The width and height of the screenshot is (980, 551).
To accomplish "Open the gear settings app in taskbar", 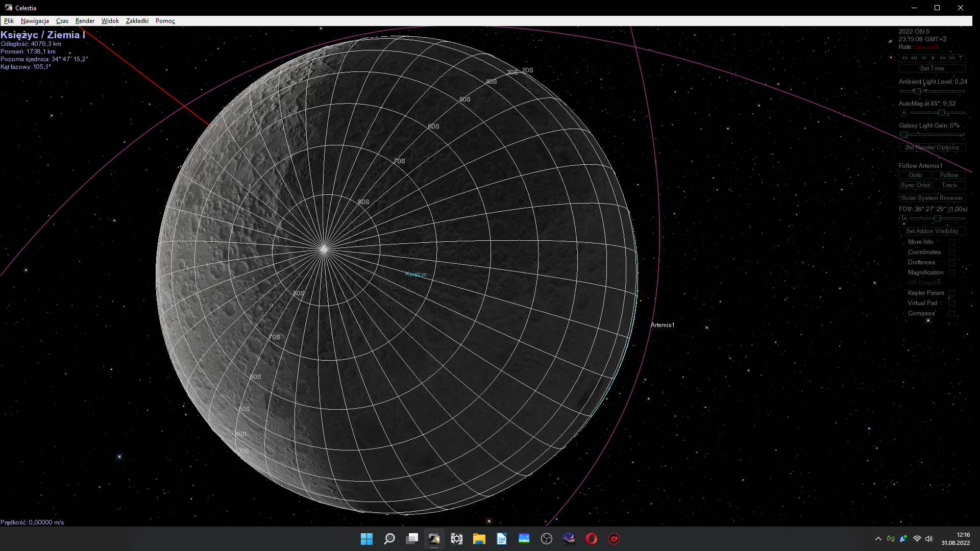I will point(457,539).
